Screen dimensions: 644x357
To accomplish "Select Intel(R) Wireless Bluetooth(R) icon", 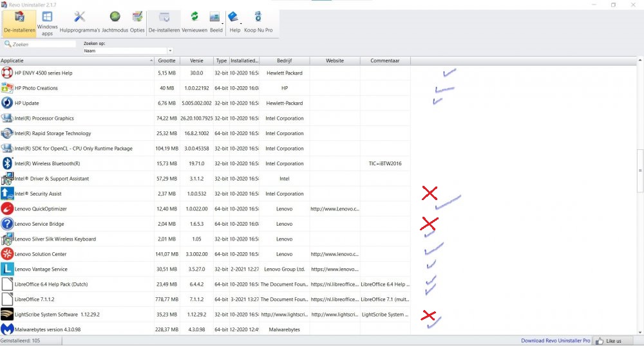I will [7, 163].
